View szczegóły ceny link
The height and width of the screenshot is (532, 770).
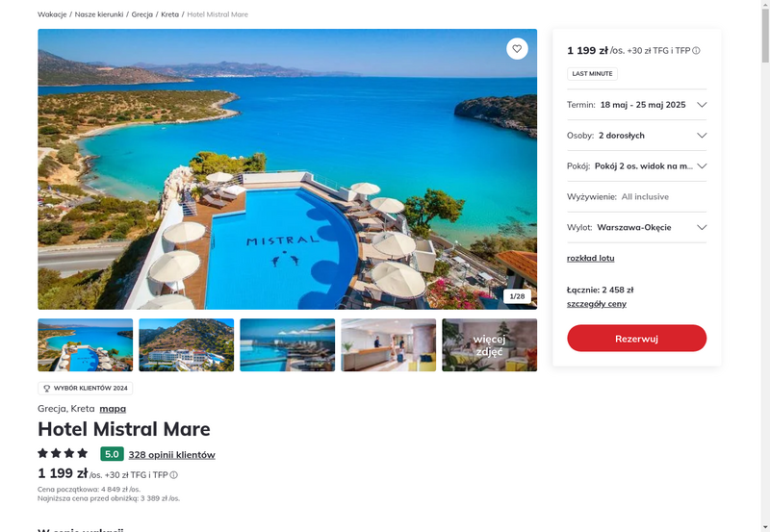click(x=597, y=304)
